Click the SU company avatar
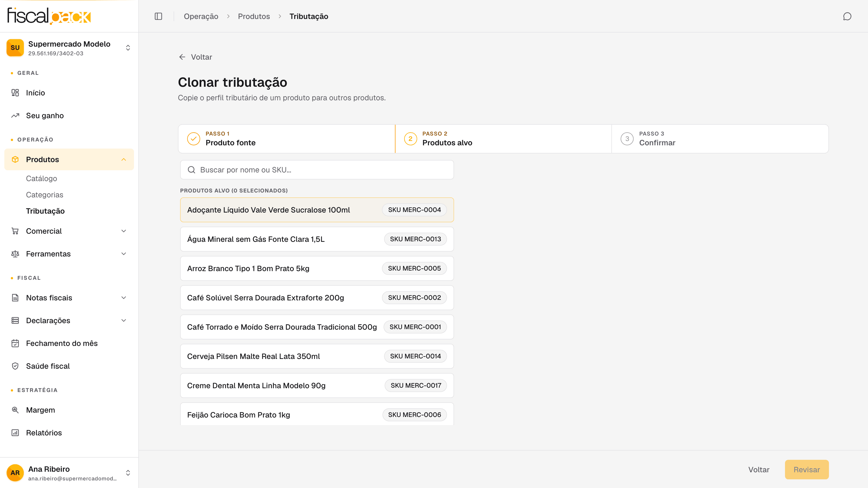 (15, 47)
